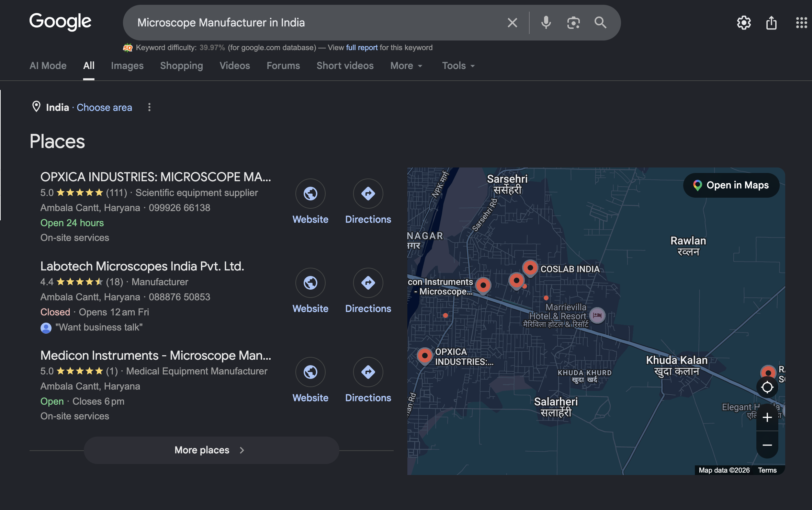Image resolution: width=812 pixels, height=510 pixels.
Task: Click the Open in Maps button
Action: 731,185
